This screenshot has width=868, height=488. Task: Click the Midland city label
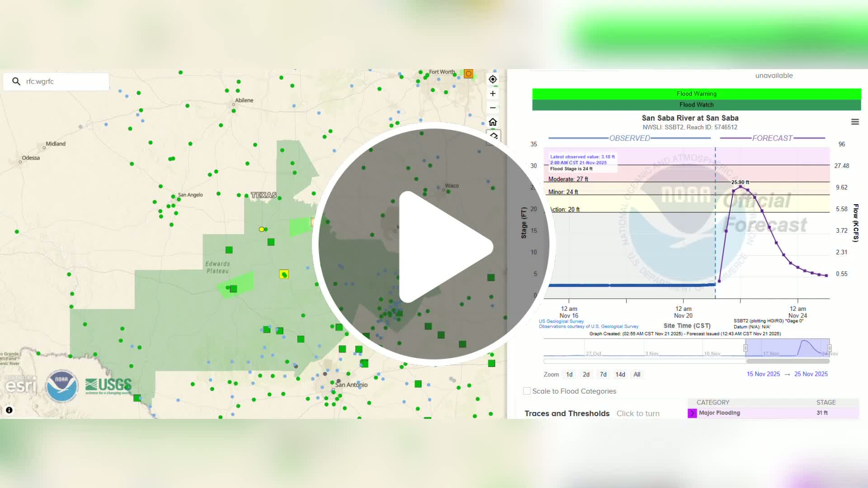click(x=56, y=144)
